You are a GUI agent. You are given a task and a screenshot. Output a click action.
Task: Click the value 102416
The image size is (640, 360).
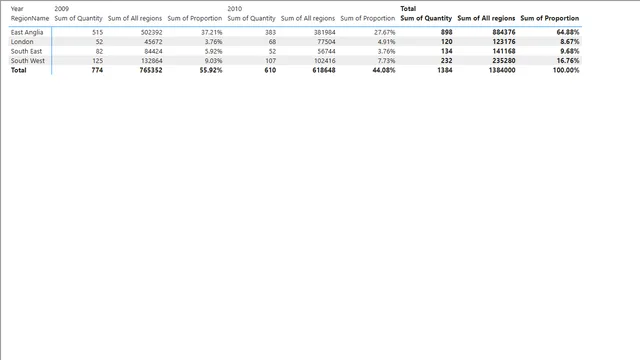(324, 60)
